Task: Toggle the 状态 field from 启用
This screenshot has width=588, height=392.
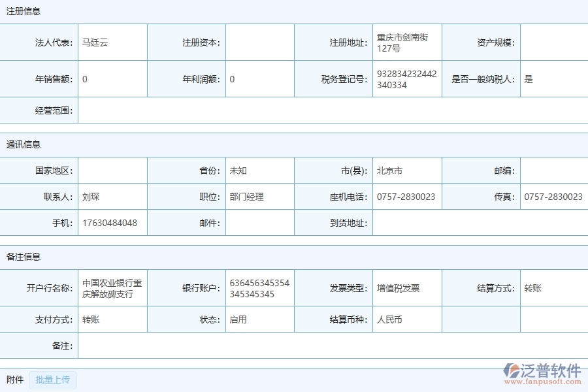Action: 260,319
